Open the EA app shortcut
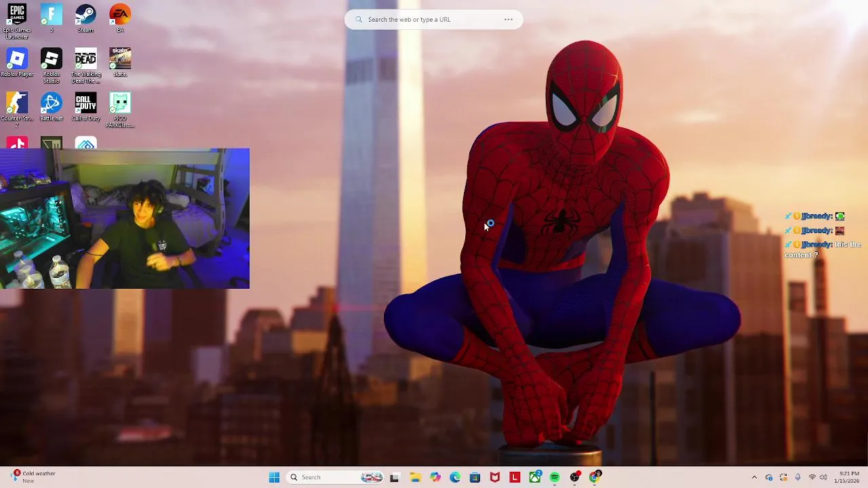Screen dimensions: 868x488 [x=120, y=18]
